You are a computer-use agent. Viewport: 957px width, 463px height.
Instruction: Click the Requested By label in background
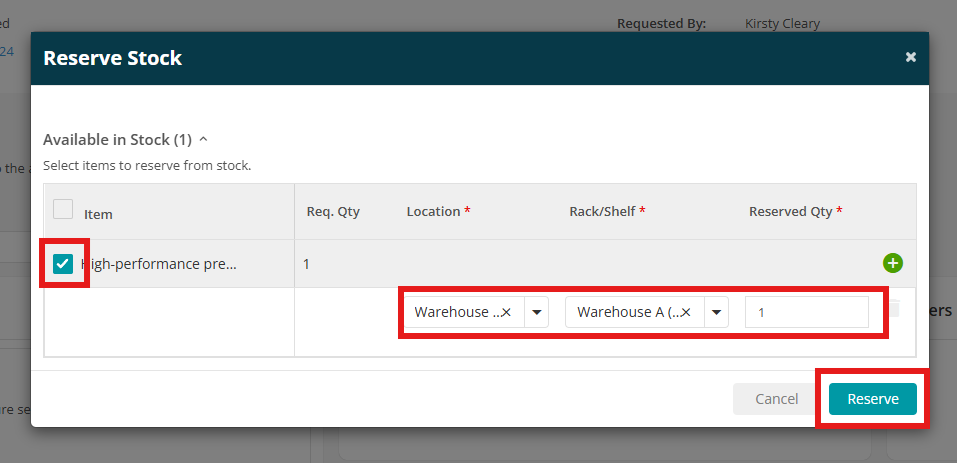[662, 24]
